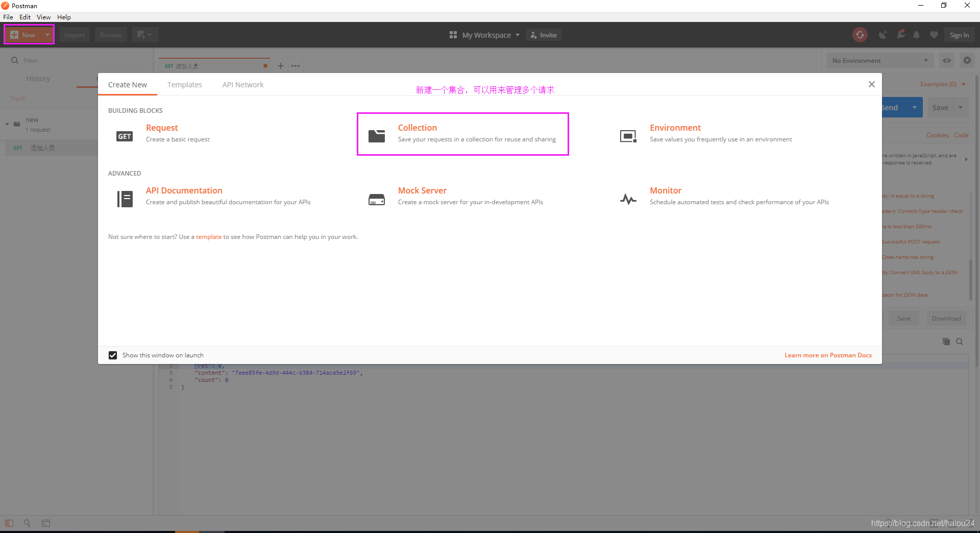Switch to the Templates tab
Image resolution: width=980 pixels, height=533 pixels.
point(185,85)
